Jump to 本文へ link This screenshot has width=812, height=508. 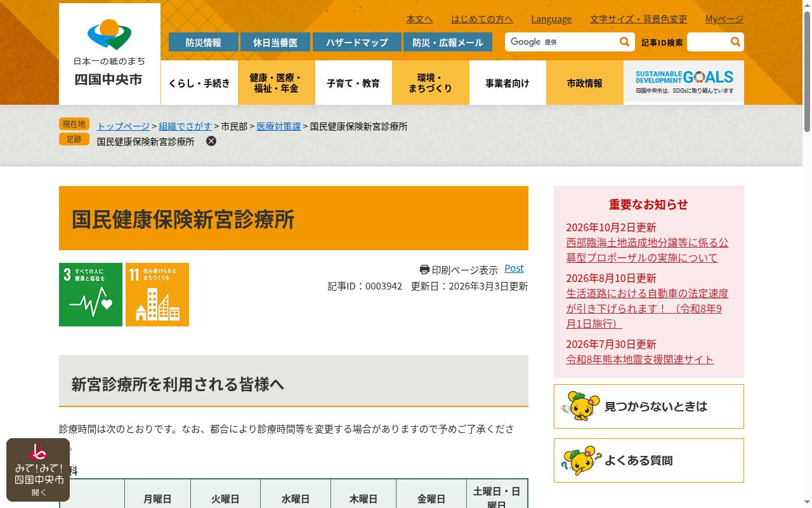pyautogui.click(x=419, y=19)
